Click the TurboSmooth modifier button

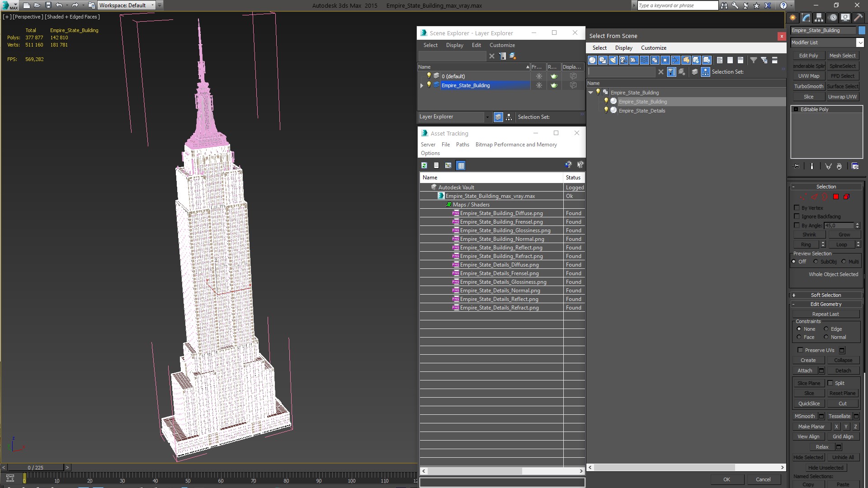coord(809,86)
